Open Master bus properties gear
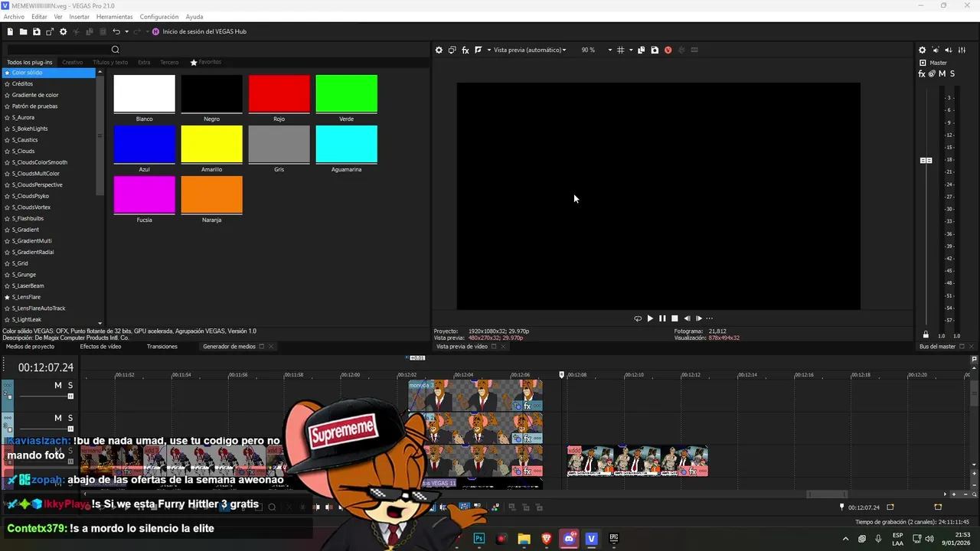This screenshot has width=980, height=551. coord(922,50)
